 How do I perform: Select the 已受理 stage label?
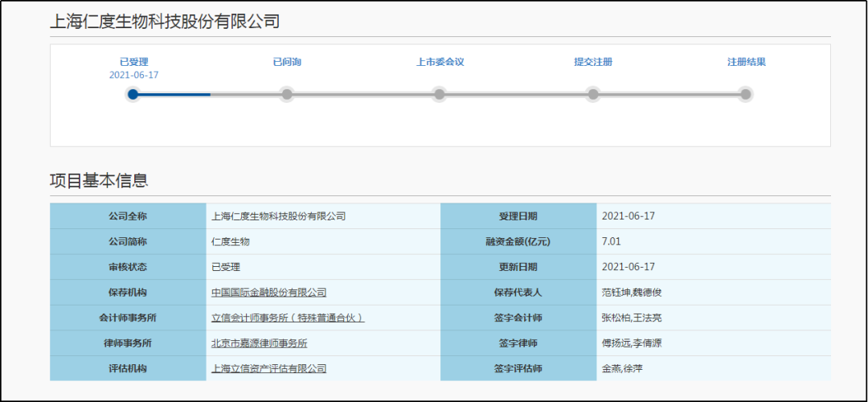134,62
